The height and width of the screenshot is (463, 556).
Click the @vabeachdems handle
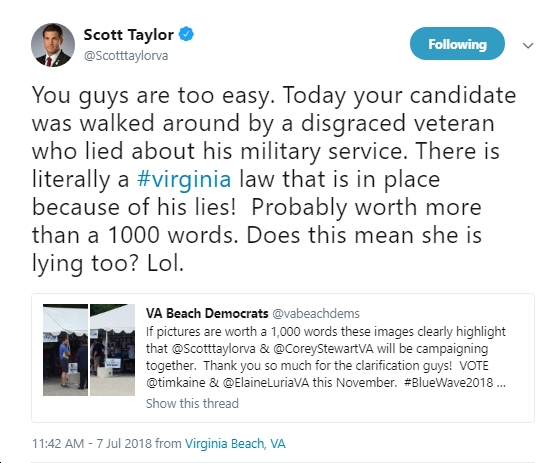pos(316,313)
